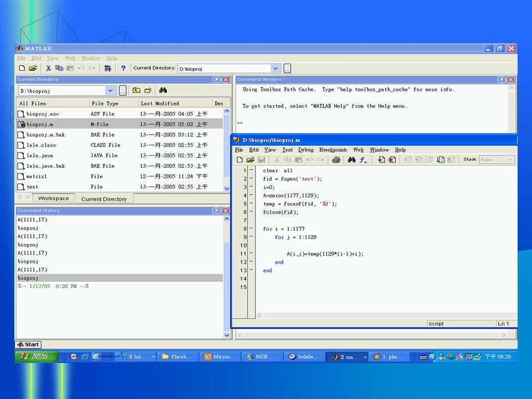Open Current Directory dropdown in main toolbar
532x399 pixels.
[x=275, y=69]
